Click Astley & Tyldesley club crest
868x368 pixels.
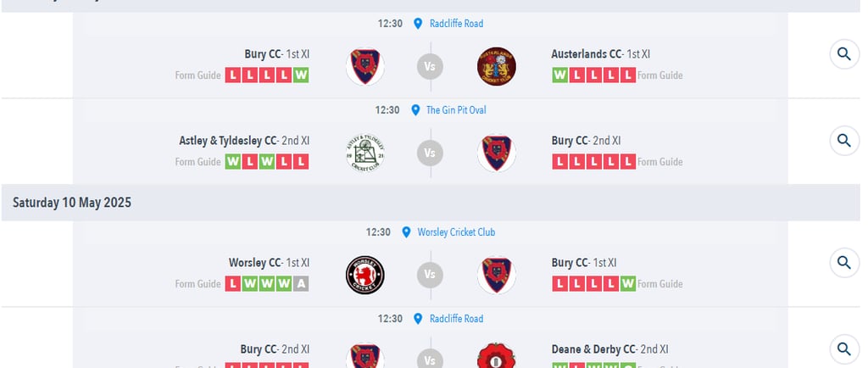tap(365, 153)
